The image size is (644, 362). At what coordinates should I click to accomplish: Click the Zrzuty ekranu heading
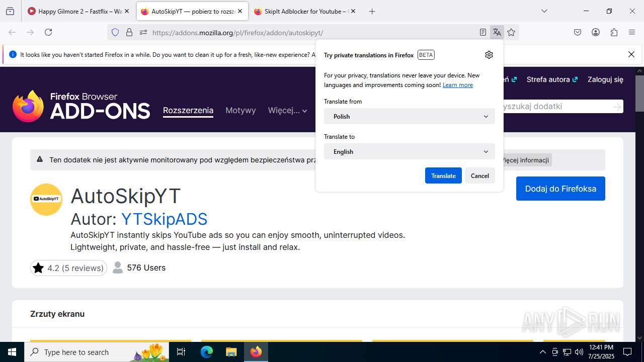[57, 314]
